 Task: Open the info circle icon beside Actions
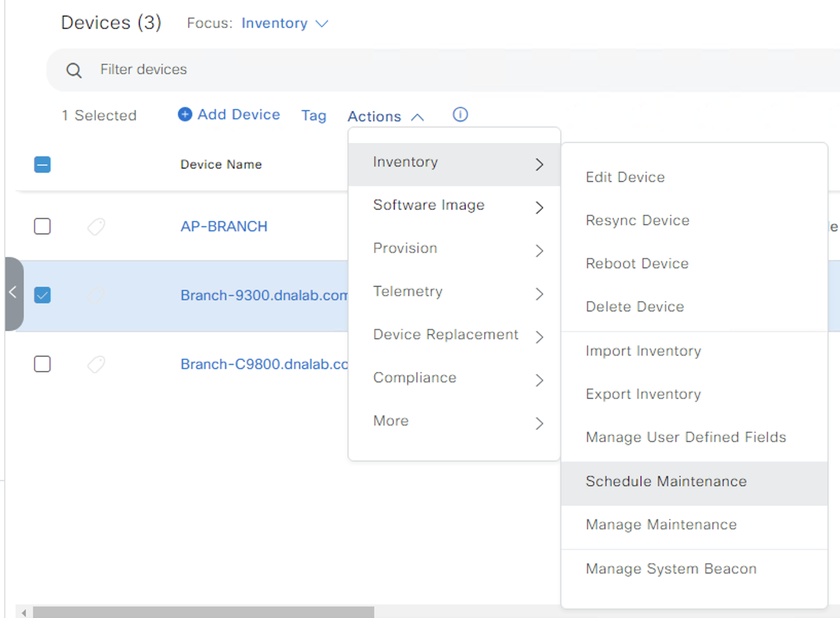tap(460, 114)
